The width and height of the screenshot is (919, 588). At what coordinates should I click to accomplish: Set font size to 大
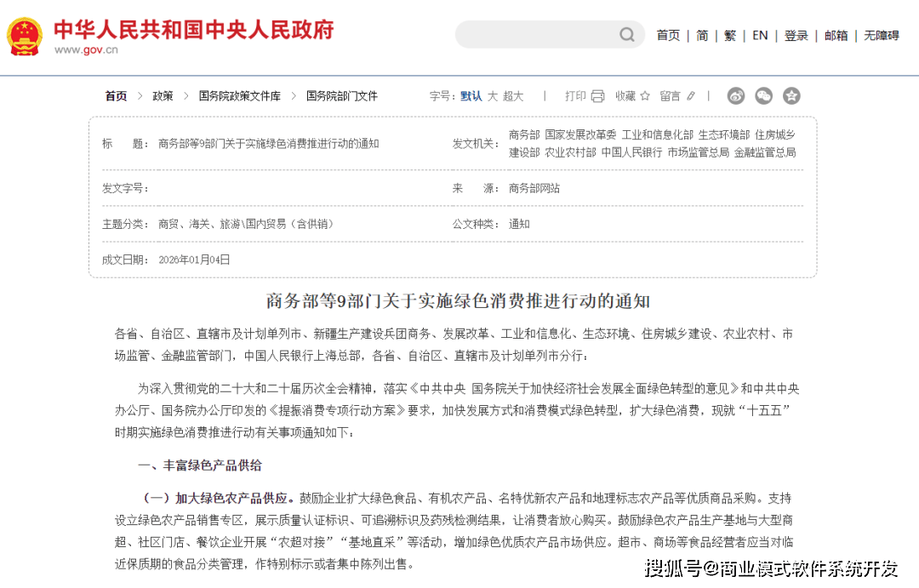(492, 96)
